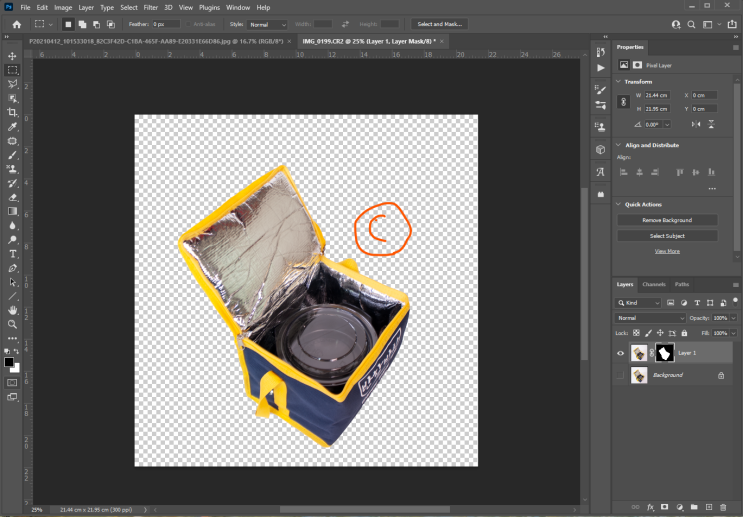This screenshot has height=517, width=743.
Task: Select the Clone Stamp tool
Action: (12, 169)
